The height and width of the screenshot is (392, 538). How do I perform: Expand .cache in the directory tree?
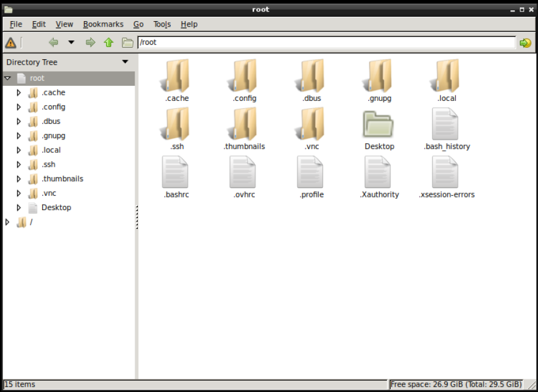pyautogui.click(x=19, y=92)
